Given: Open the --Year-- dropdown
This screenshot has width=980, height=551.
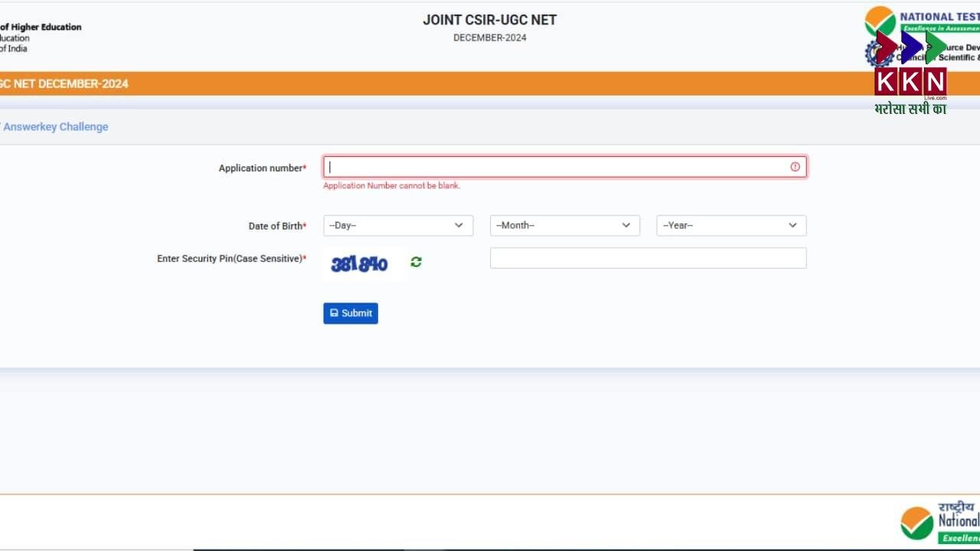Looking at the screenshot, I should point(730,225).
